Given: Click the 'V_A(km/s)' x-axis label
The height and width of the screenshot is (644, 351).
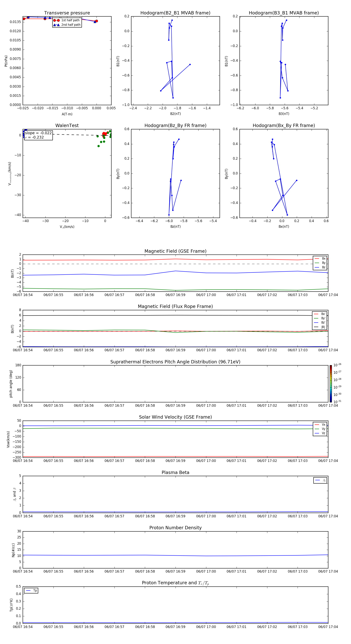Looking at the screenshot, I should [67, 227].
